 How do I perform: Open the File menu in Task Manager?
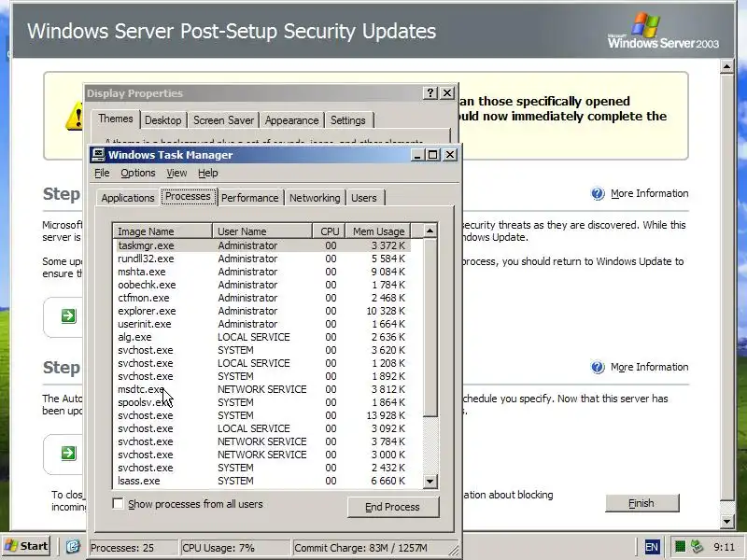click(x=102, y=173)
